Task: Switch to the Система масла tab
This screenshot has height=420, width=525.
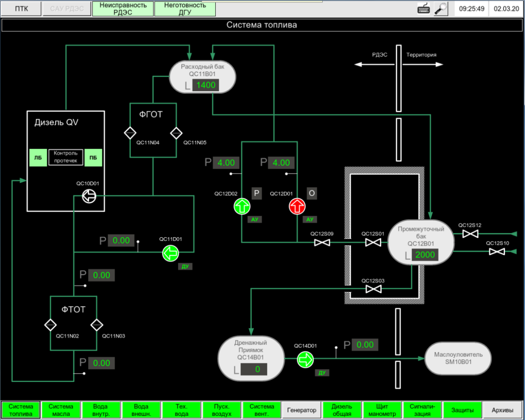Action: 61,410
